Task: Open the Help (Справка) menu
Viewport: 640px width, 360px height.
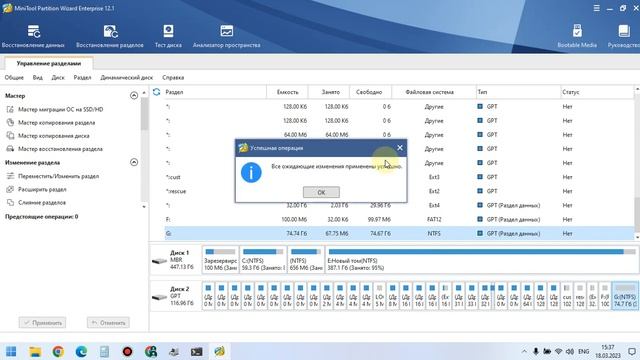Action: (173, 78)
